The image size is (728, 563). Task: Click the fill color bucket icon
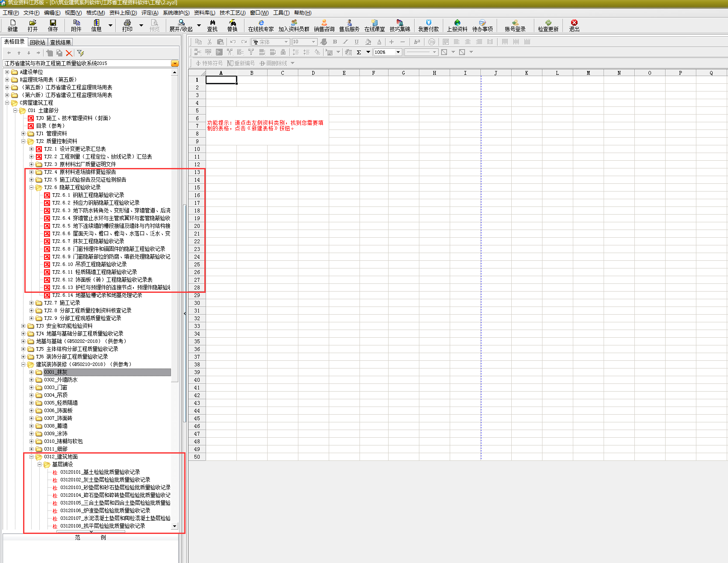[x=368, y=42]
